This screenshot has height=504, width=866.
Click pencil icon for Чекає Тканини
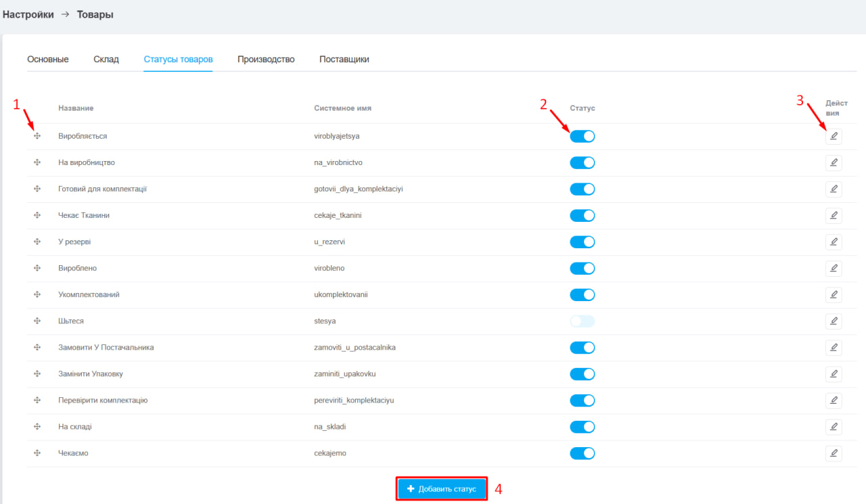[x=834, y=215]
